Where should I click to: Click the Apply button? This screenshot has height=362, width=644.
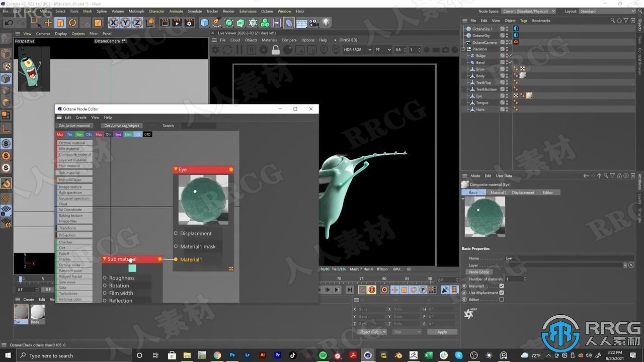coord(442,332)
